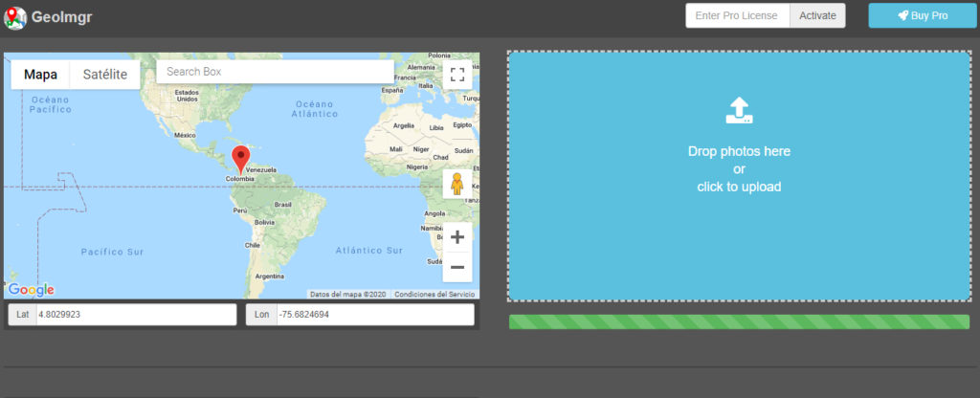Viewport: 980px width, 398px height.
Task: Switch map to Mapa view
Action: [x=40, y=75]
